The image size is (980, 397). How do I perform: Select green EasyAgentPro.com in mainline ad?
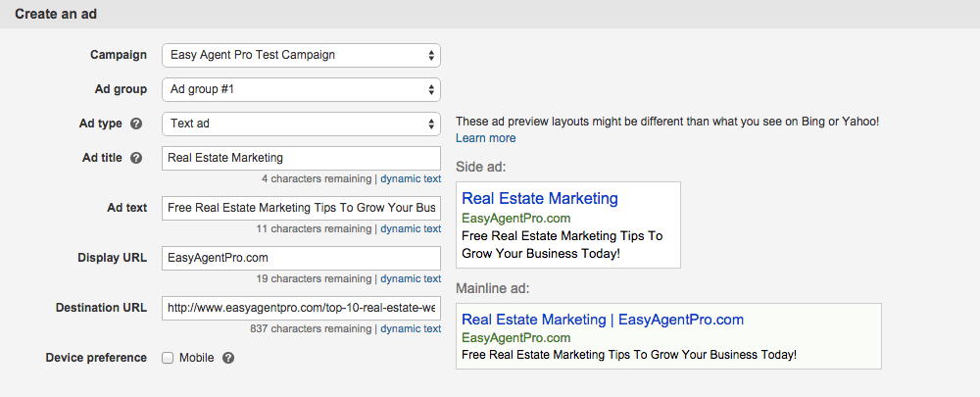click(516, 338)
